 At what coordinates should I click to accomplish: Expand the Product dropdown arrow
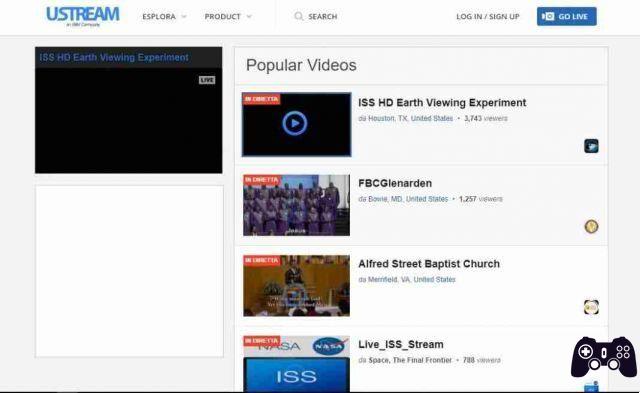[x=249, y=17]
